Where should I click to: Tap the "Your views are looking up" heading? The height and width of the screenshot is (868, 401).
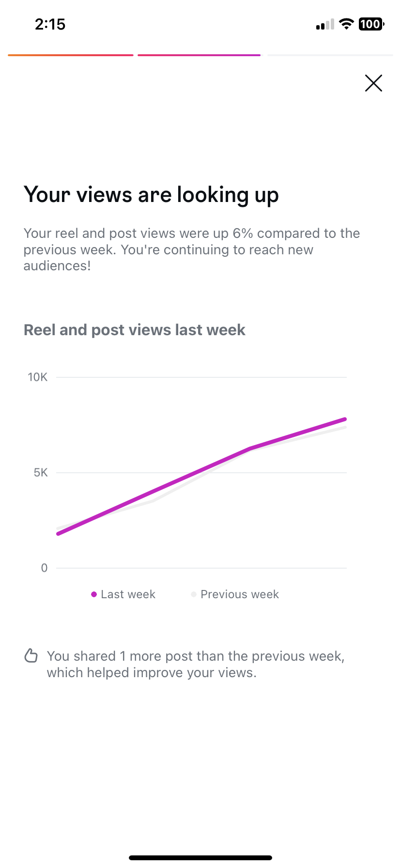tap(151, 195)
